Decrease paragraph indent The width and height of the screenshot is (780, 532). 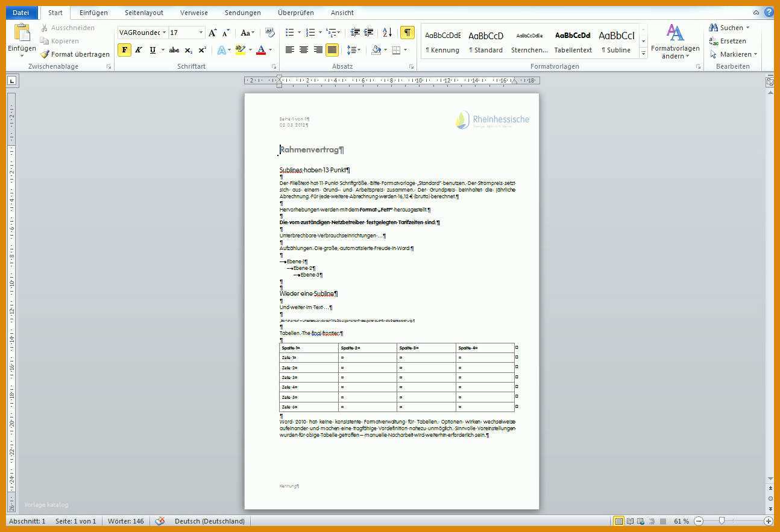pos(355,33)
